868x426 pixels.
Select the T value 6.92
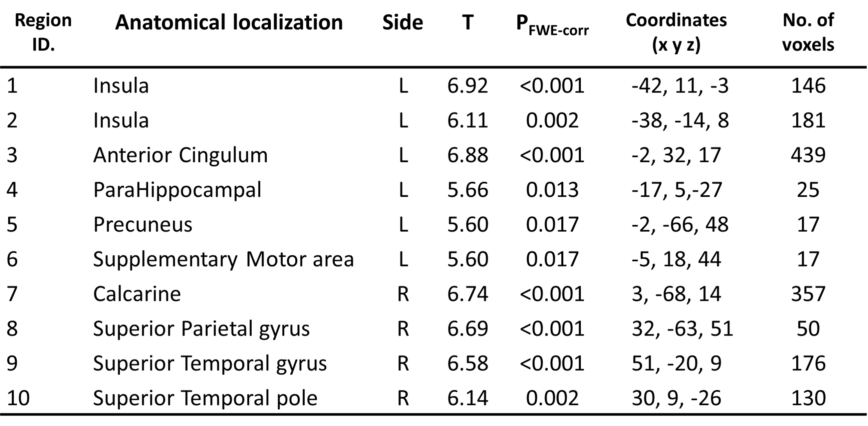(x=468, y=86)
